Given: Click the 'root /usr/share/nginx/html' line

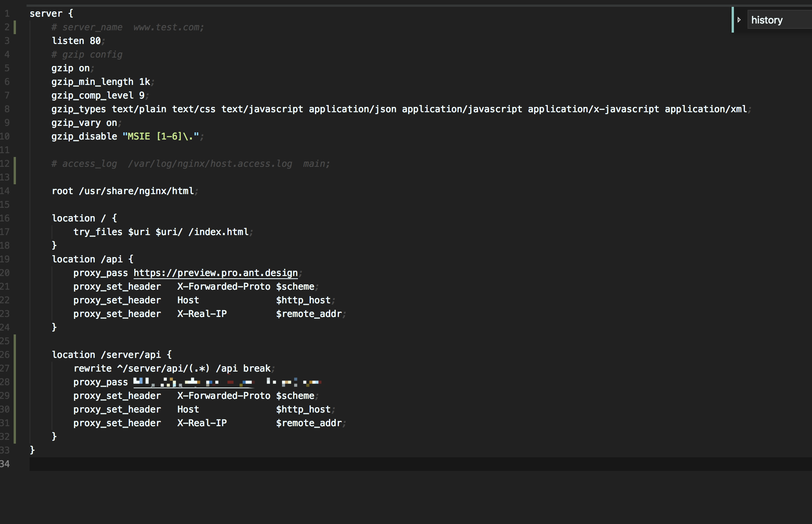Looking at the screenshot, I should (122, 191).
